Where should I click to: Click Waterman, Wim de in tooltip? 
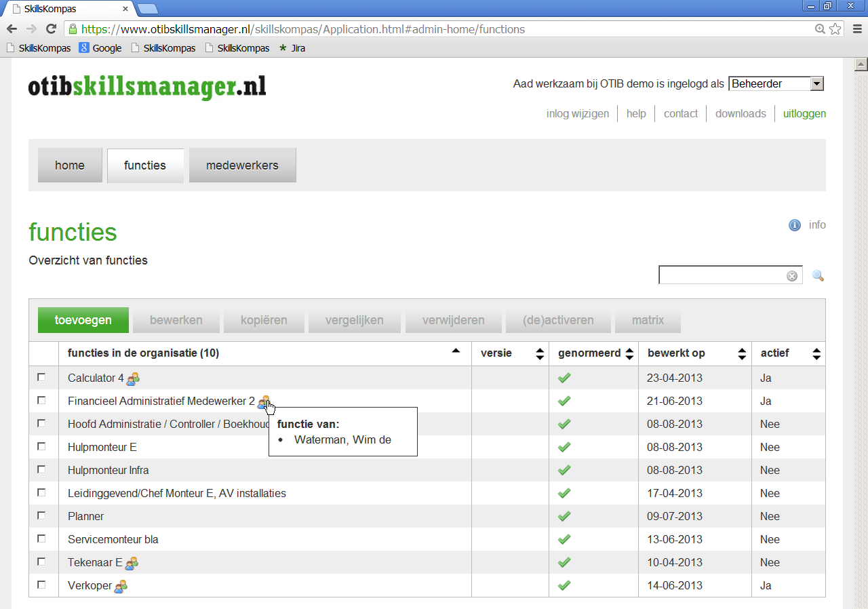pyautogui.click(x=342, y=439)
